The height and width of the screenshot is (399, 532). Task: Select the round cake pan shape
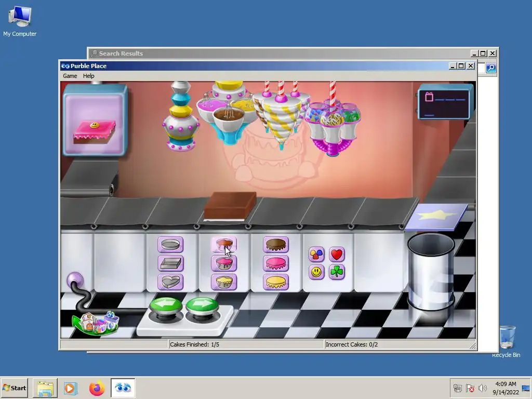point(170,244)
